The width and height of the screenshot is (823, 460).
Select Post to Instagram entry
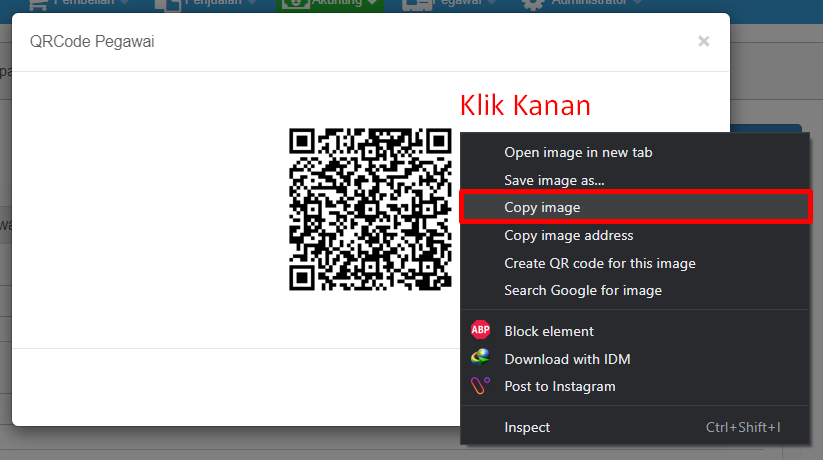tap(635, 386)
